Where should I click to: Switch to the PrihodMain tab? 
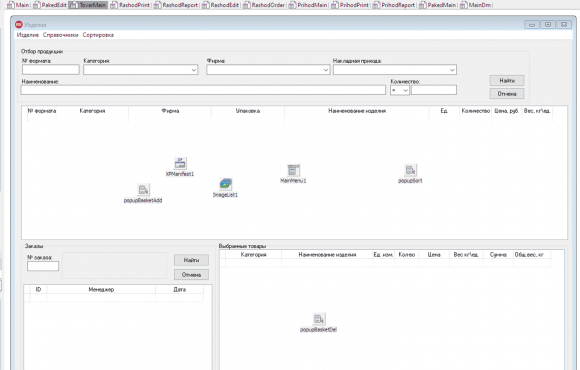[x=308, y=5]
